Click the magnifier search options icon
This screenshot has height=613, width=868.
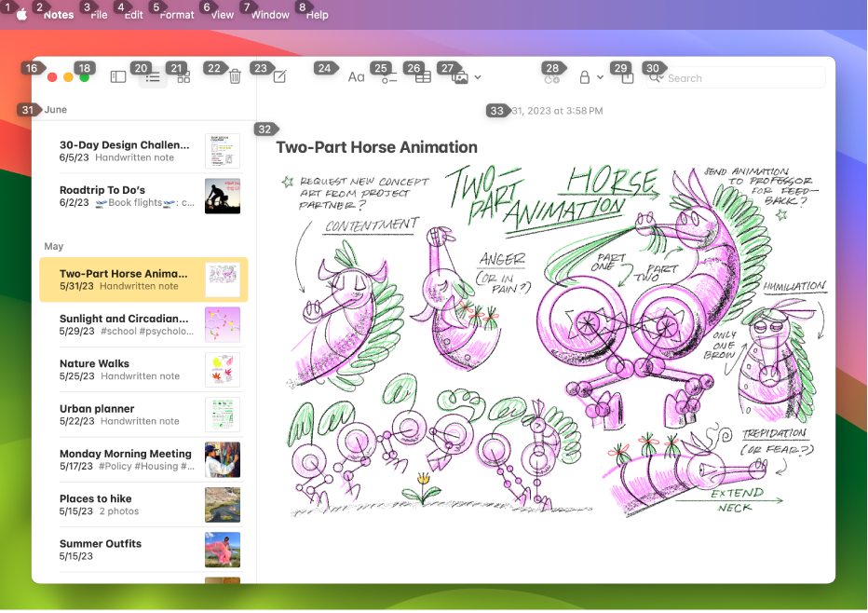click(x=656, y=78)
